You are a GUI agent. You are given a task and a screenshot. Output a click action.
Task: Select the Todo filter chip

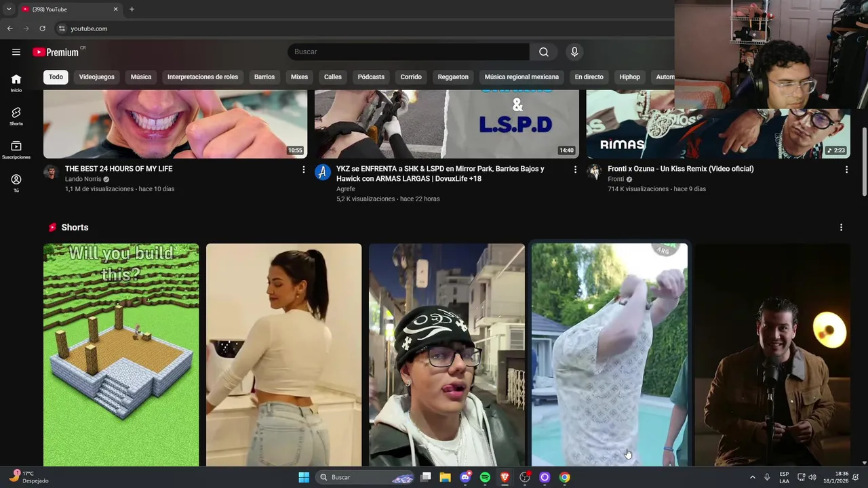[56, 77]
